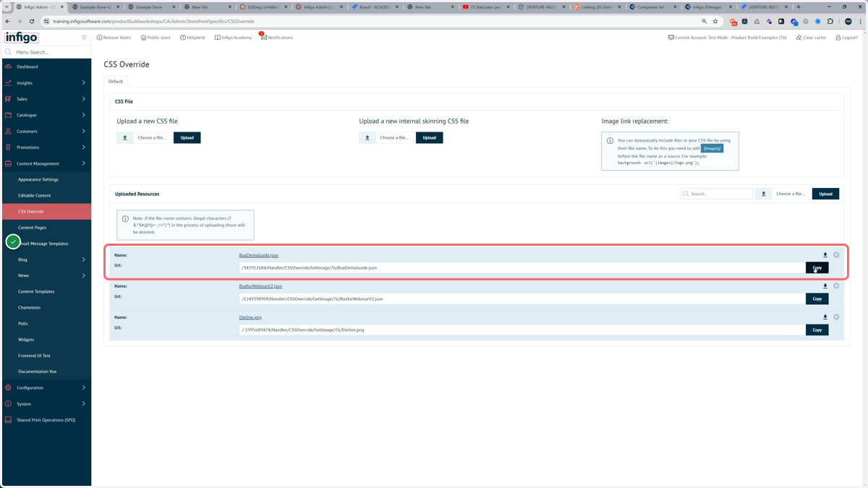Delete BoxDemoGuide.json with x icon
The height and width of the screenshot is (488, 868).
click(836, 255)
